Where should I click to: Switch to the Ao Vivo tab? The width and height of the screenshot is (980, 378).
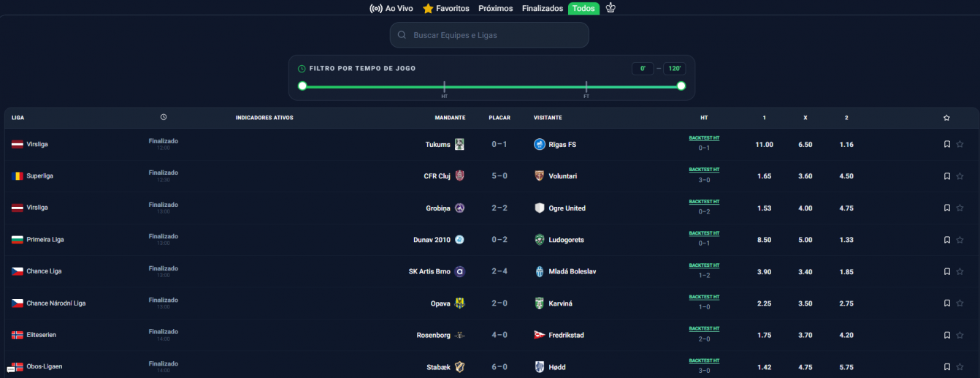(x=391, y=9)
